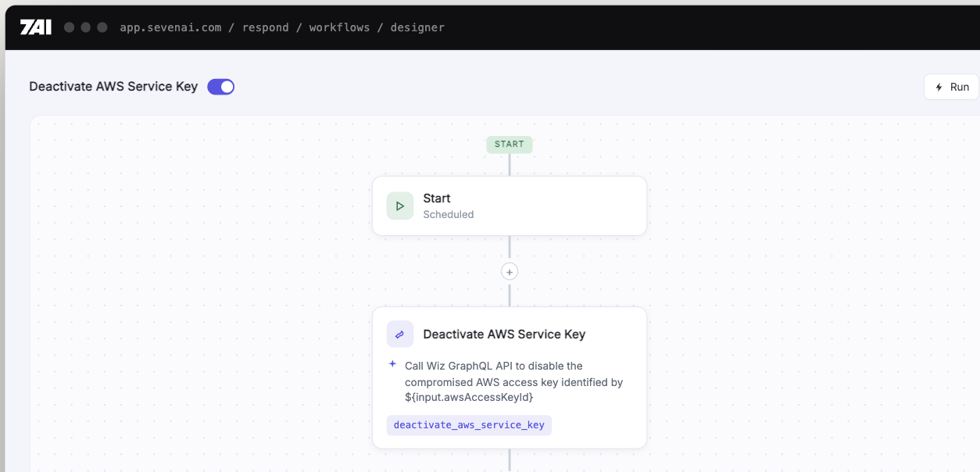The height and width of the screenshot is (472, 980).
Task: Click the workflow title Deactivate AWS Service Key
Action: tap(113, 87)
